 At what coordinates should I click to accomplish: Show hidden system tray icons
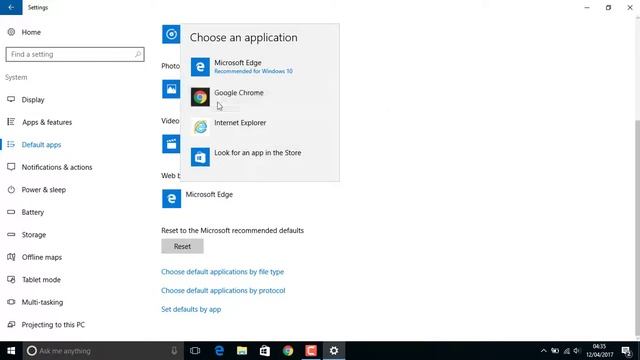click(543, 351)
